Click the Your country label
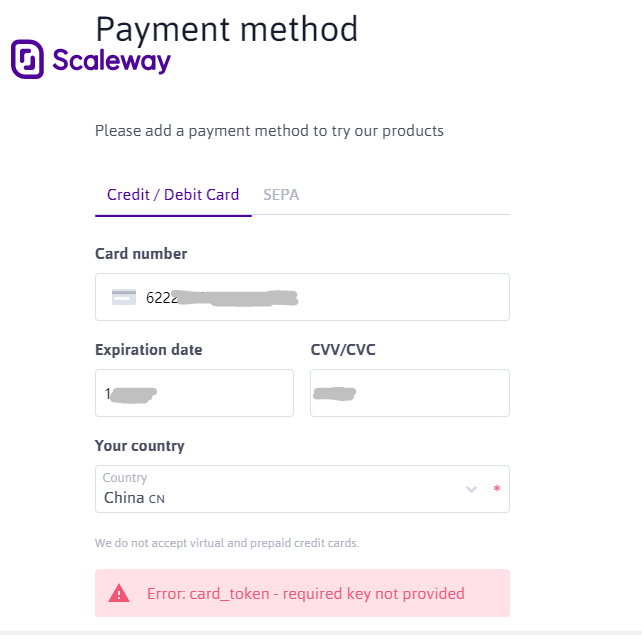 point(140,446)
